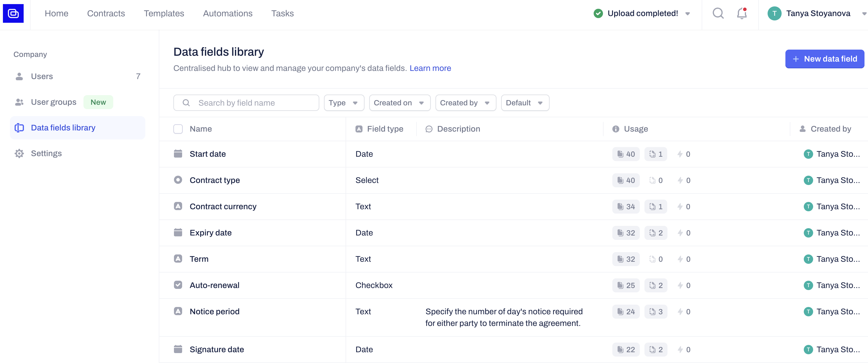
Task: Select the Contract type row radio icon
Action: [x=178, y=180]
